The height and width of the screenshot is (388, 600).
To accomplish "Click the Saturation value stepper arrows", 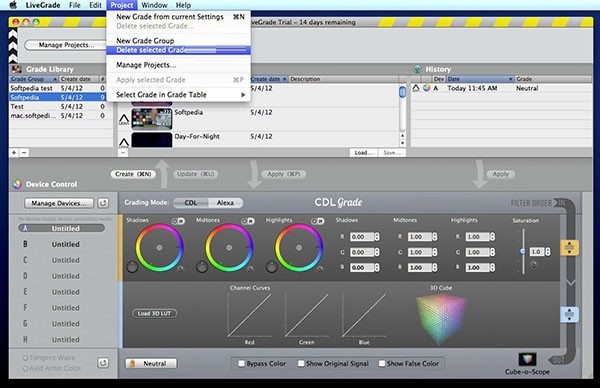I will click(548, 252).
